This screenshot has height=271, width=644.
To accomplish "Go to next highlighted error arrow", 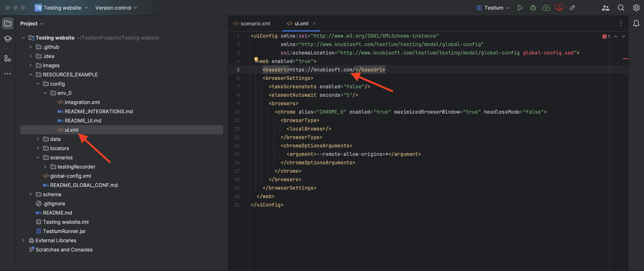I will (624, 36).
